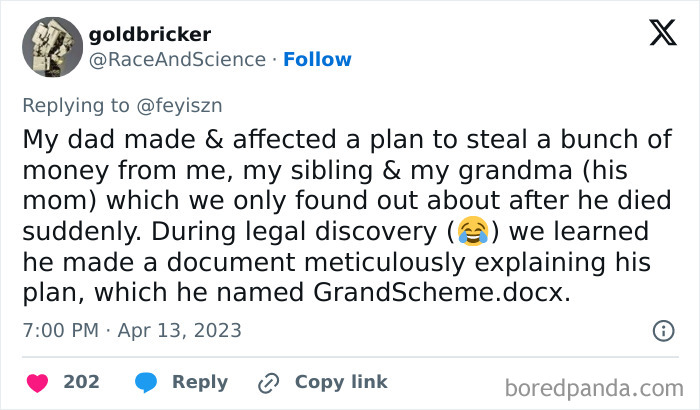The width and height of the screenshot is (700, 410).
Task: Click the chain link icon
Action: 268,382
